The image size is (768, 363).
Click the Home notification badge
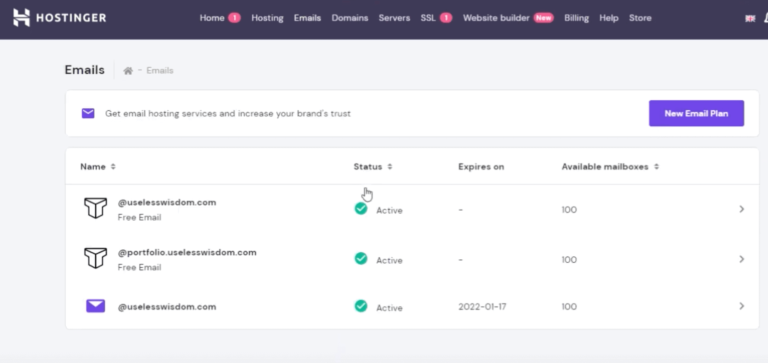click(234, 18)
